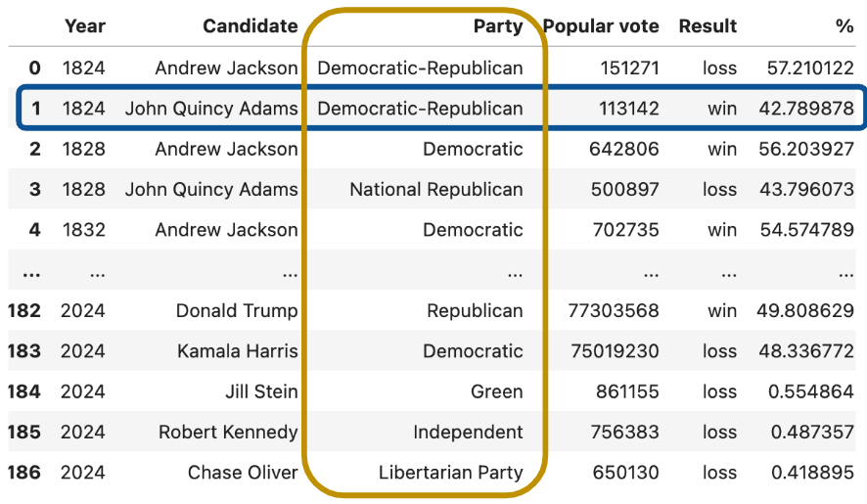The height and width of the screenshot is (504, 867).
Task: Select popular vote value 77303568
Action: tap(614, 311)
